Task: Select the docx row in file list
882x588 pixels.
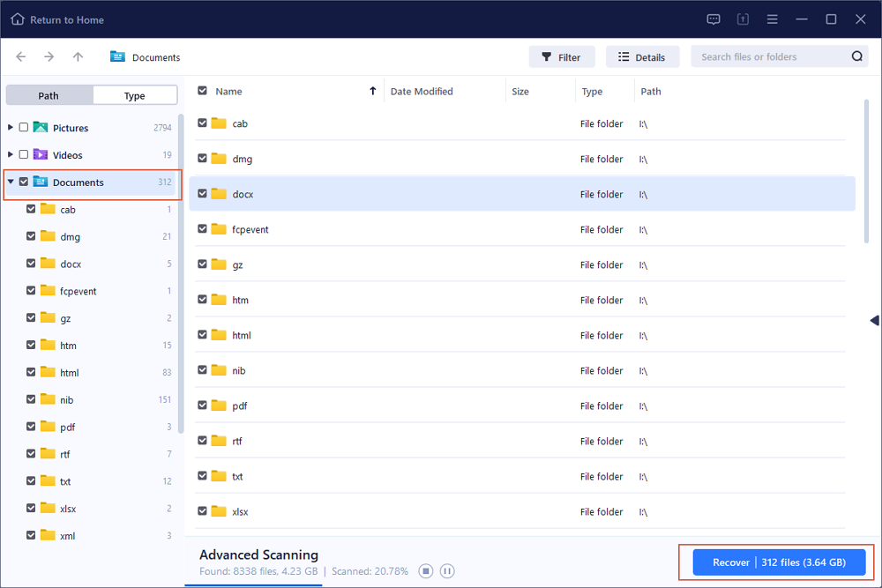Action: click(522, 194)
